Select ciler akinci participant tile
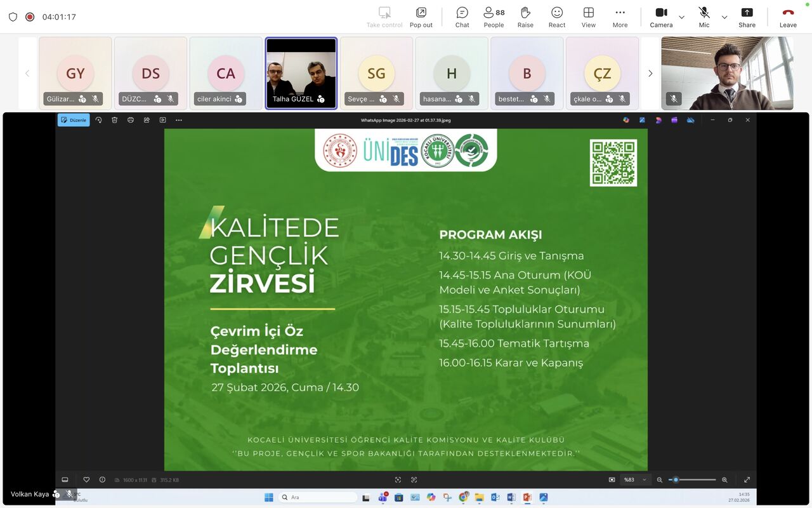This screenshot has width=812, height=508. pos(226,73)
